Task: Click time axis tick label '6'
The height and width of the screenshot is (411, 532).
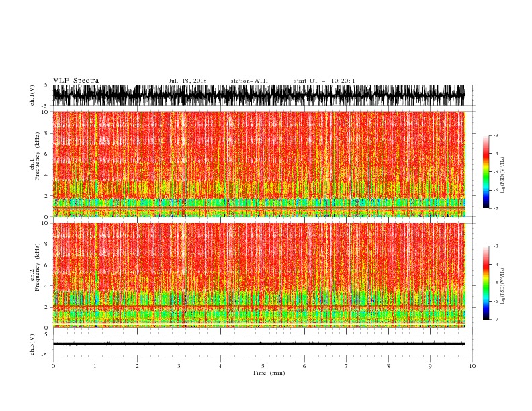Action: coord(304,366)
